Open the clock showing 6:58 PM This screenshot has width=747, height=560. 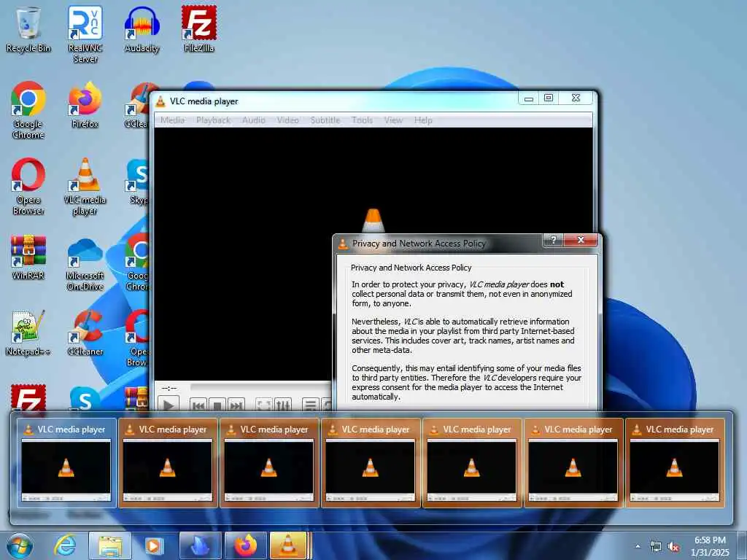[710, 546]
